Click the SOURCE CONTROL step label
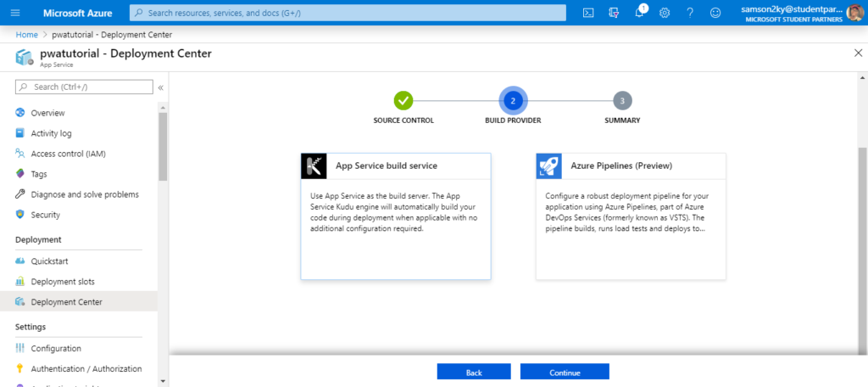The image size is (868, 387). (403, 121)
